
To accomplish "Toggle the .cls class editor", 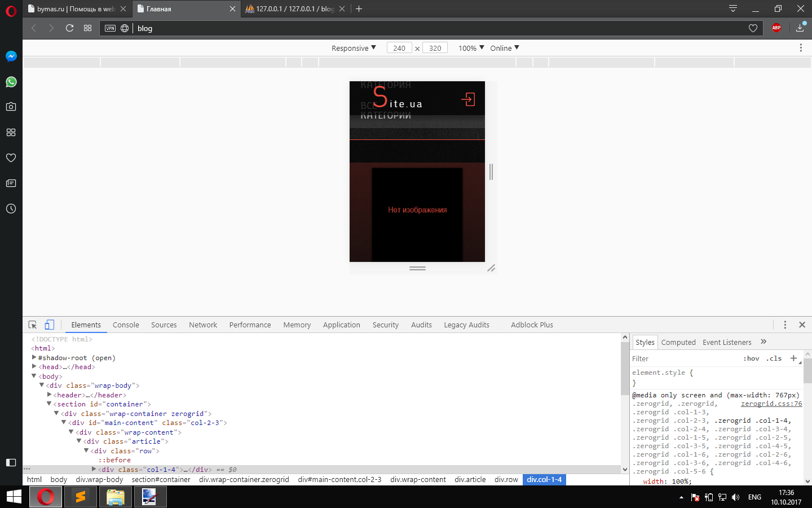I will point(774,358).
